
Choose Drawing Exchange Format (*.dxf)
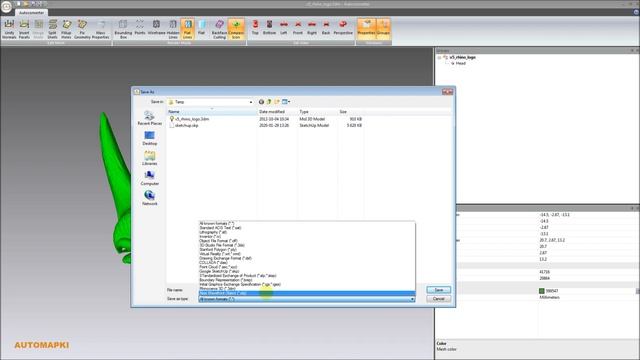point(307,258)
